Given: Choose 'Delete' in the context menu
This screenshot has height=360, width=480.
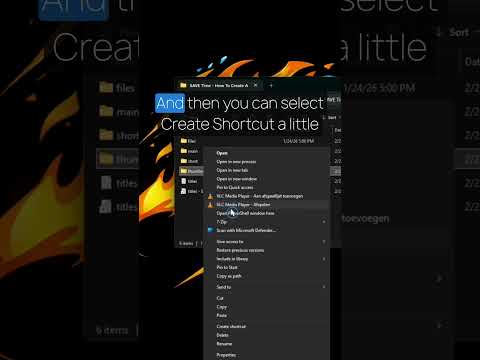Looking at the screenshot, I should point(267,335).
